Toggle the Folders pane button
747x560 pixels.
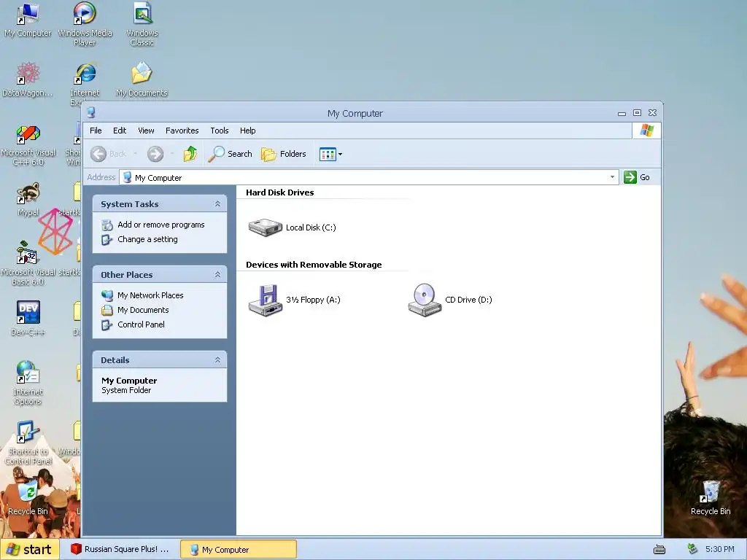284,154
